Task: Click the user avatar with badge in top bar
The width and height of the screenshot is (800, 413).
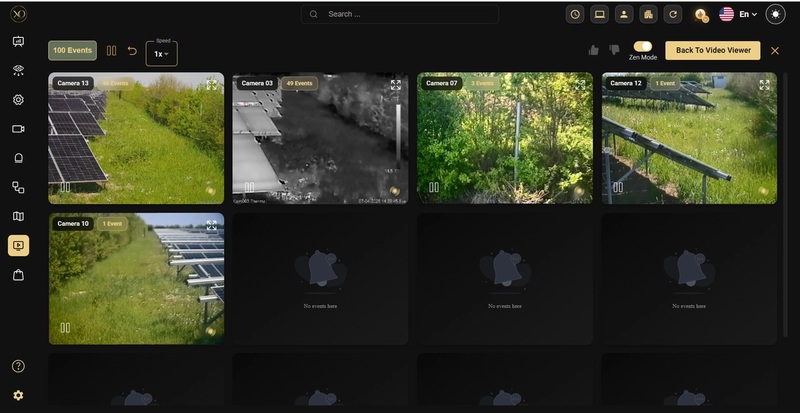Action: pos(702,15)
